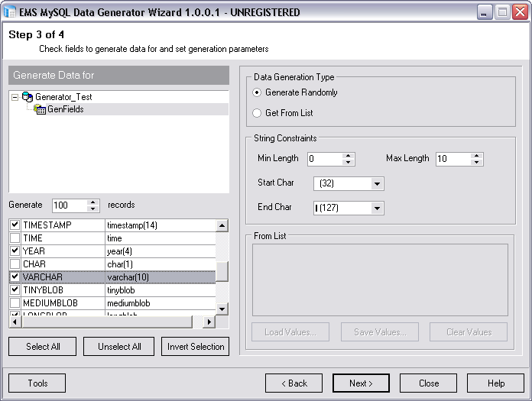Increase Max Length with up arrow
Viewport: 532px width, 401px height.
tap(477, 156)
